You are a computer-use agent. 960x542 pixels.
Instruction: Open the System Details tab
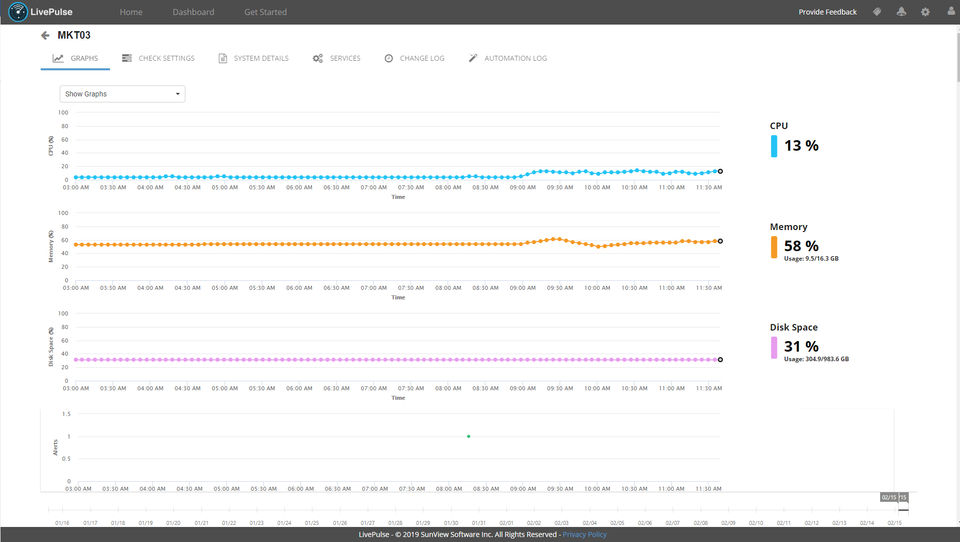point(253,58)
